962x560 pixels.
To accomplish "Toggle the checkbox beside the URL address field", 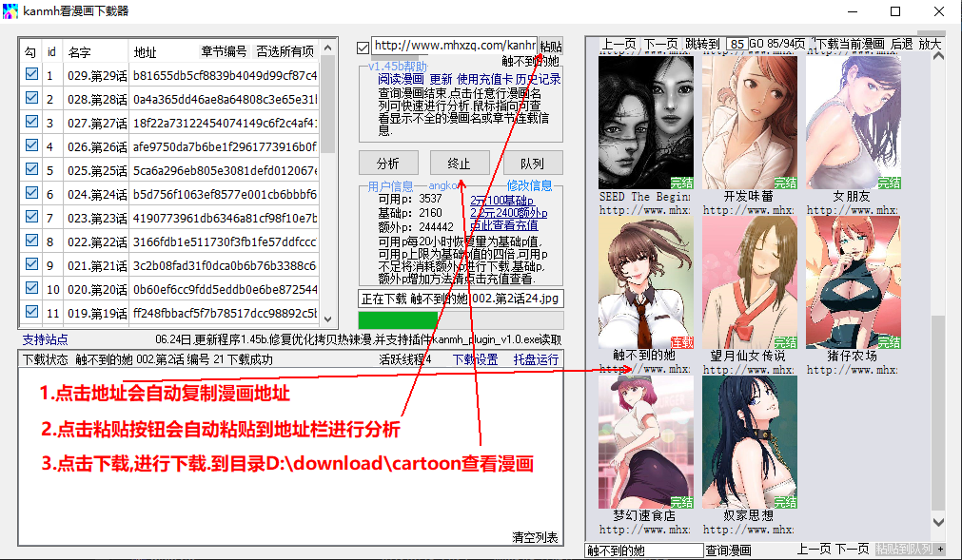I will pyautogui.click(x=363, y=47).
